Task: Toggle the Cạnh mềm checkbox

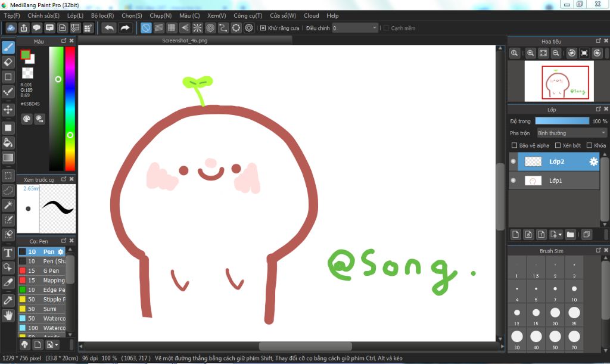Action: point(386,28)
